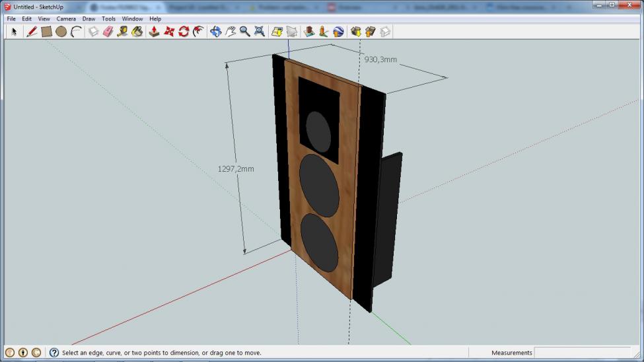
Task: Click the Make Component icon
Action: tap(94, 32)
